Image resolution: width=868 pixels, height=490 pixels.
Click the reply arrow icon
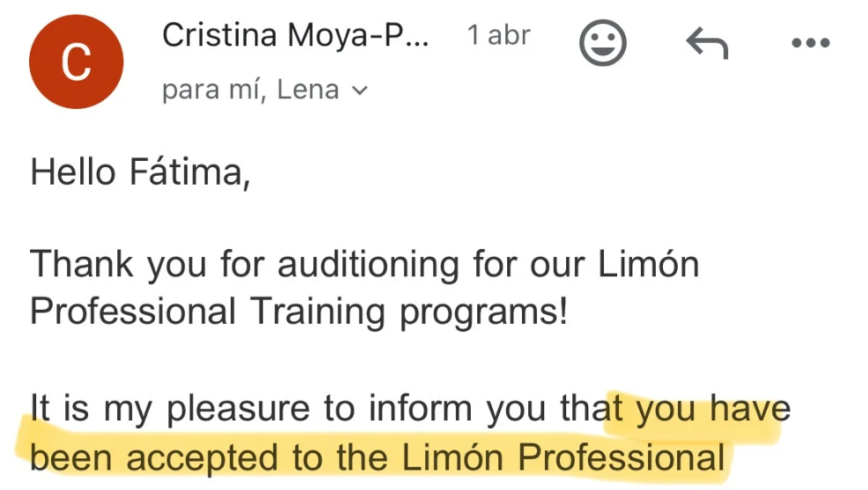tap(706, 41)
